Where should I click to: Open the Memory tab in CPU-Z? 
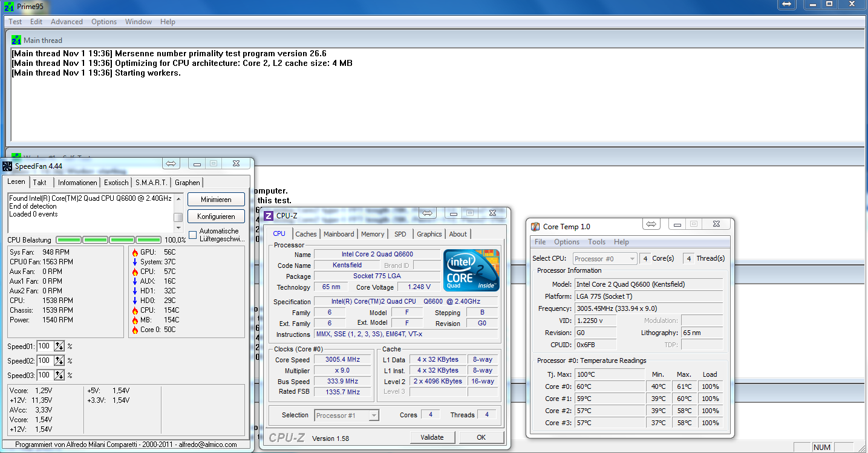point(373,234)
